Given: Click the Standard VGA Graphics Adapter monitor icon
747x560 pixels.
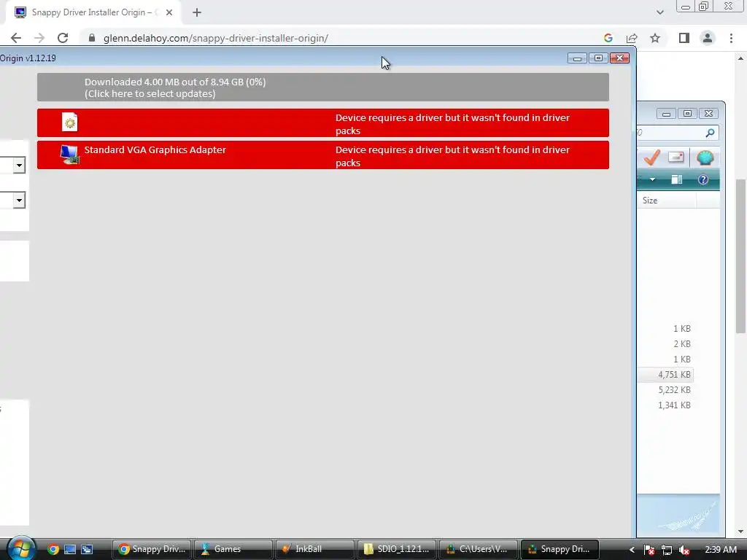Looking at the screenshot, I should 69,155.
